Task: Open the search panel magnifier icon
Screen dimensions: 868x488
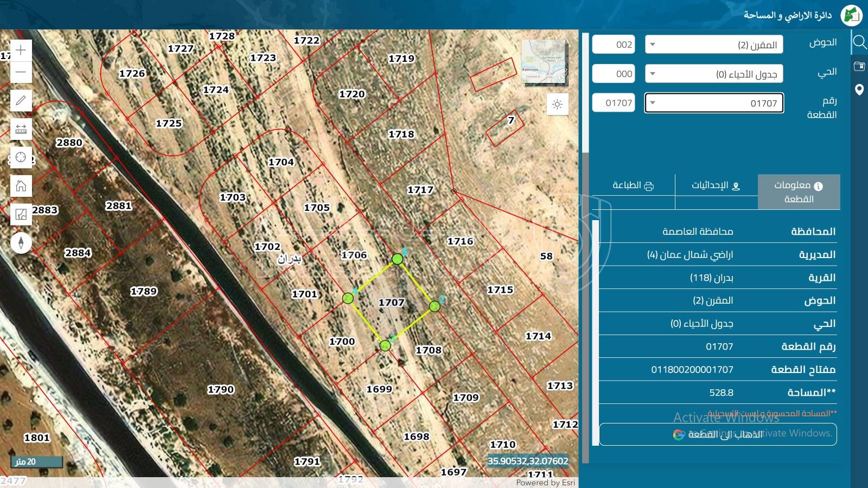Action: pyautogui.click(x=859, y=42)
